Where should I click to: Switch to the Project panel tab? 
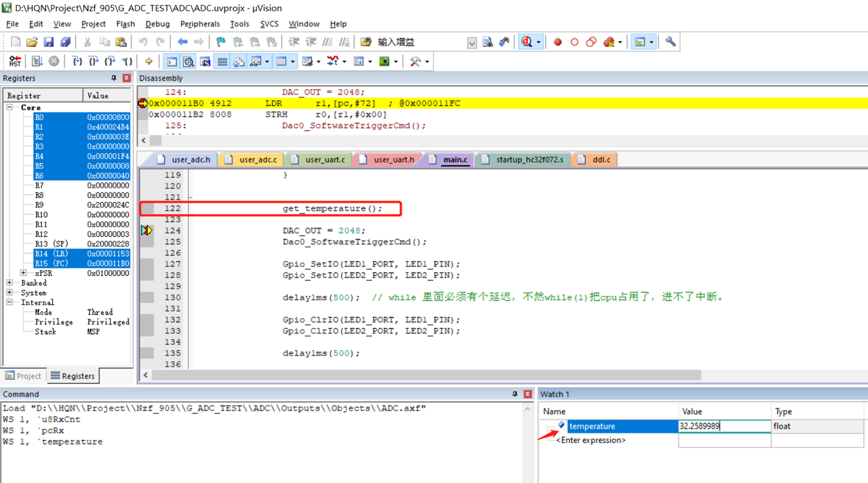[24, 375]
